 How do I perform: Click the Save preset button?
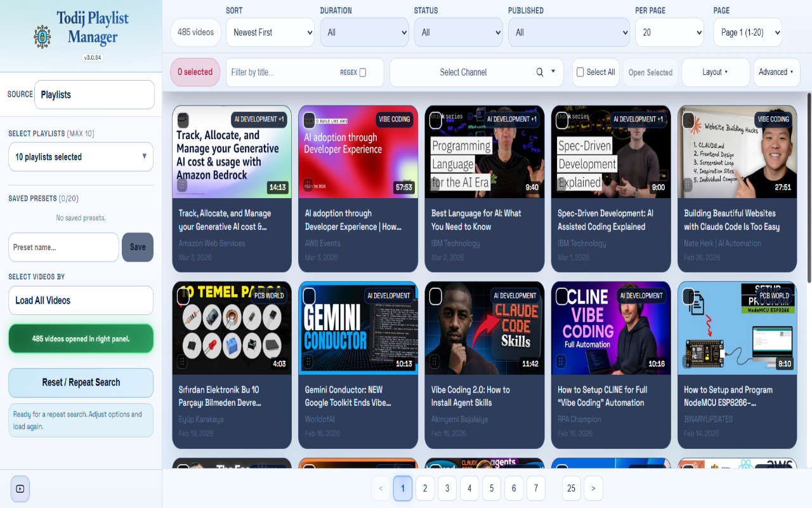[138, 247]
